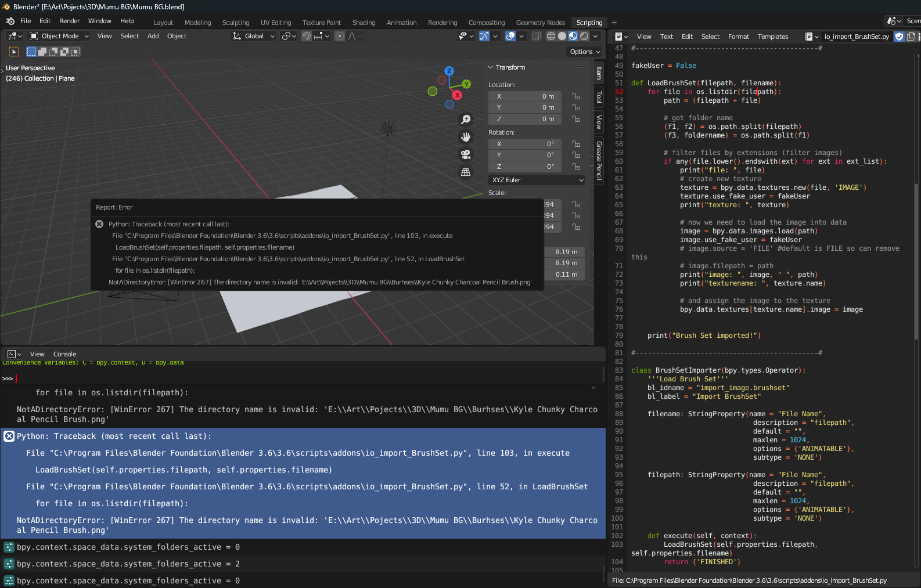Switch to solid viewport shading
This screenshot has width=921, height=588.
tap(562, 36)
